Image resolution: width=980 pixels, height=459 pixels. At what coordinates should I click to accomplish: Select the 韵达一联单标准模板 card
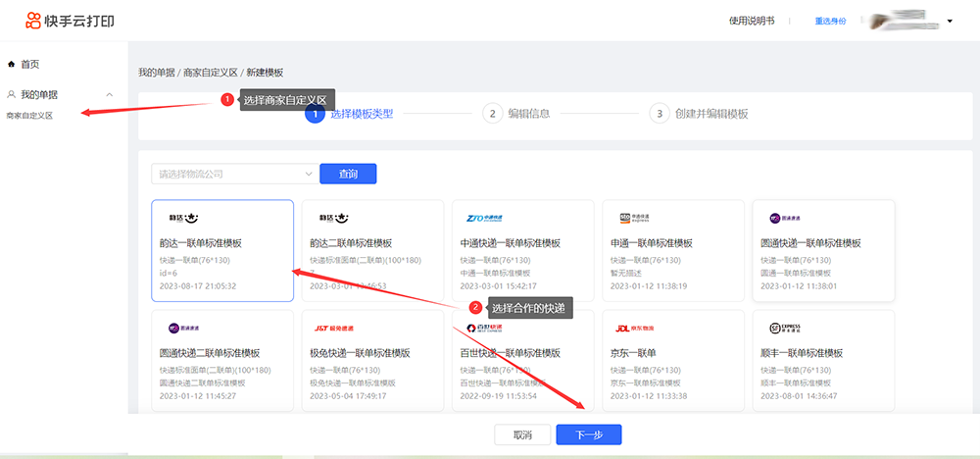pos(222,251)
